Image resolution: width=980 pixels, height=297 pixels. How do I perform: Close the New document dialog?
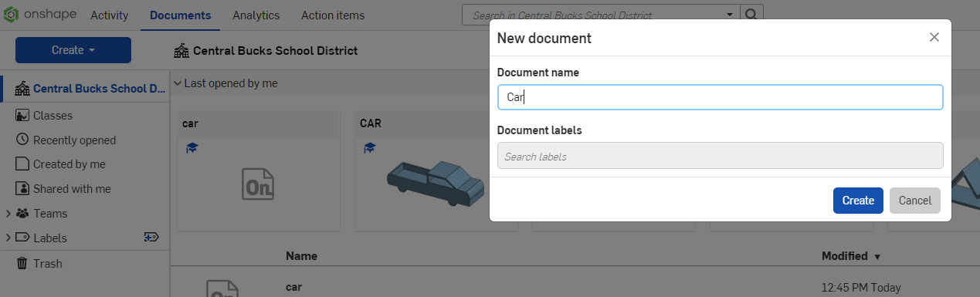coord(934,37)
